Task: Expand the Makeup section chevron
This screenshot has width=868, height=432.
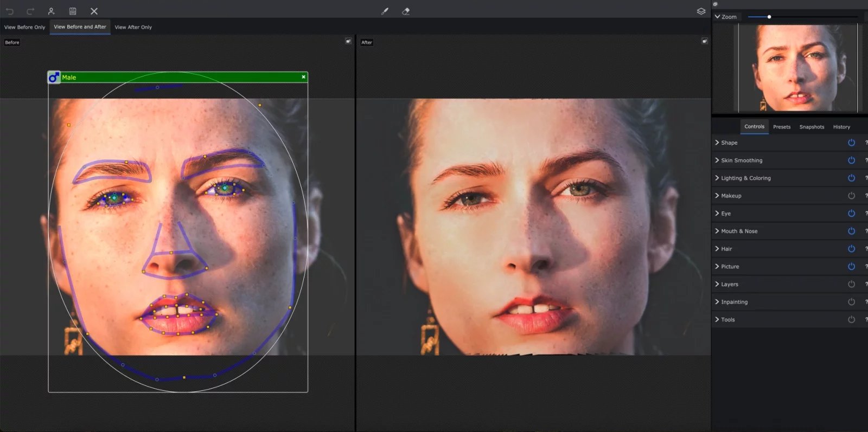Action: point(717,196)
